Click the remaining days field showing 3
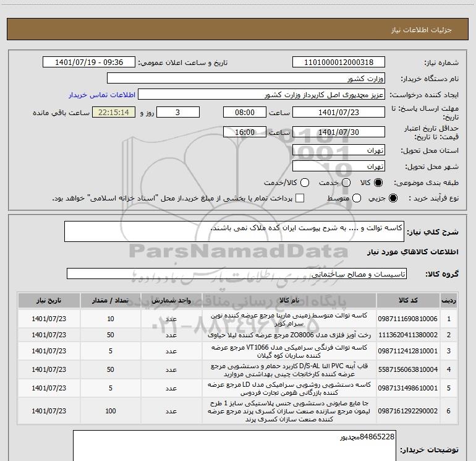476x461 pixels. 178,113
